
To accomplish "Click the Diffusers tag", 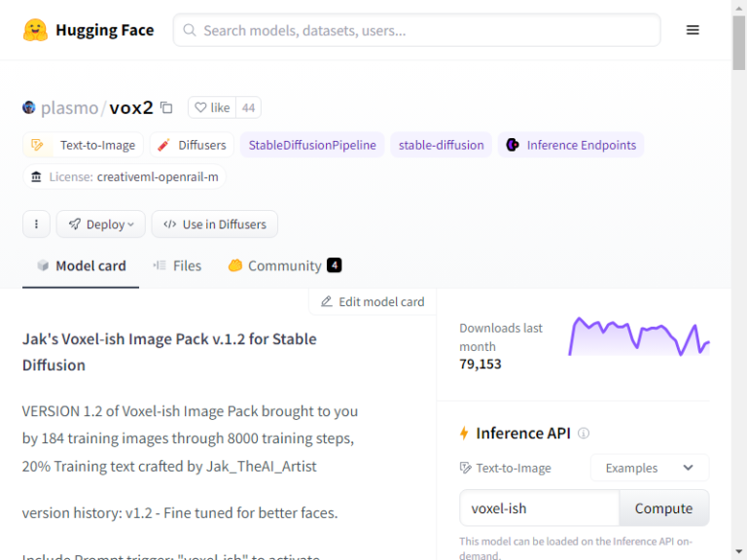I will [192, 145].
